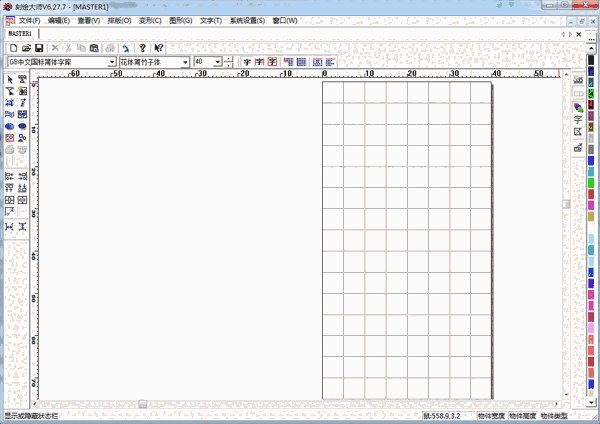The image size is (600, 424).
Task: Click the 物体宽度 status bar field
Action: [x=491, y=416]
